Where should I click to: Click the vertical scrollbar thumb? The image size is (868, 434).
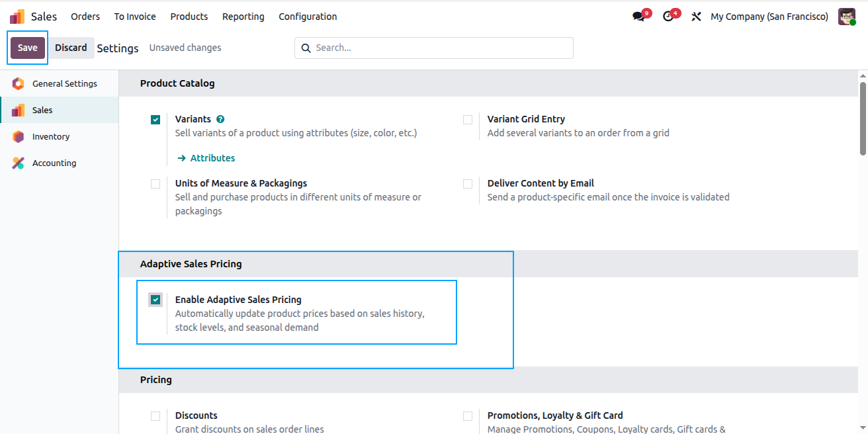click(x=863, y=118)
